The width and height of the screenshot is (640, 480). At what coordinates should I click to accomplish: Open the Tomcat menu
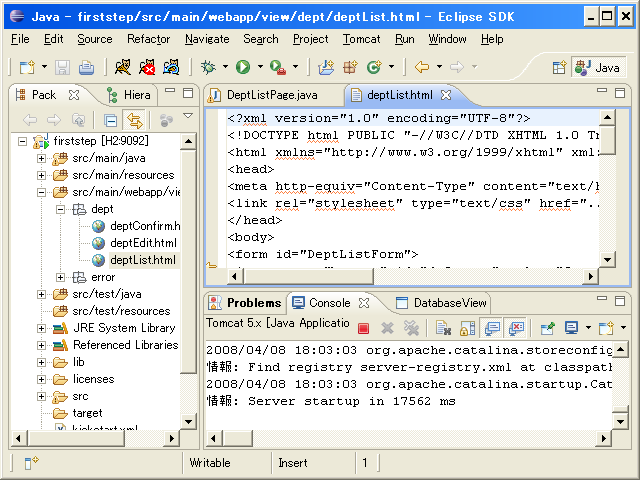pyautogui.click(x=361, y=39)
